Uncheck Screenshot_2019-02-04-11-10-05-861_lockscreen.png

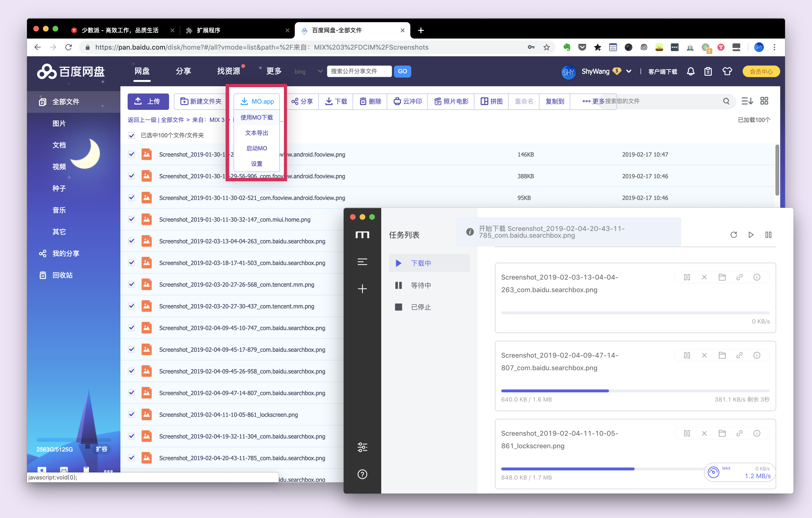tap(131, 414)
